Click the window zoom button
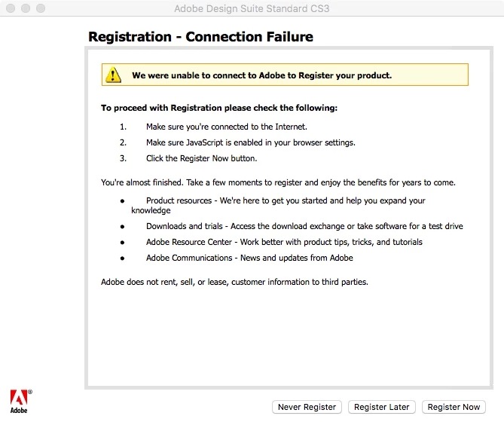Screen dimensions: 504x422 coord(41,8)
